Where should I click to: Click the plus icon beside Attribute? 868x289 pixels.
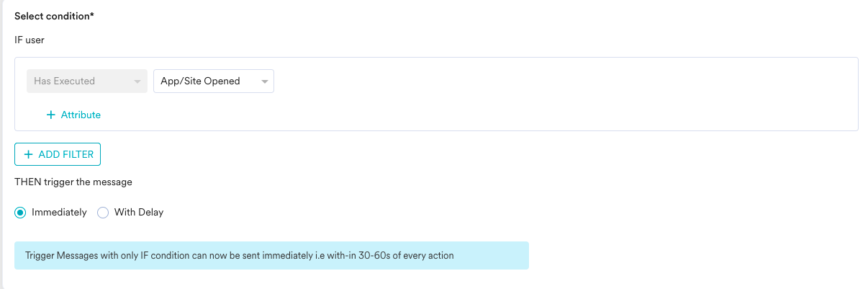point(50,115)
